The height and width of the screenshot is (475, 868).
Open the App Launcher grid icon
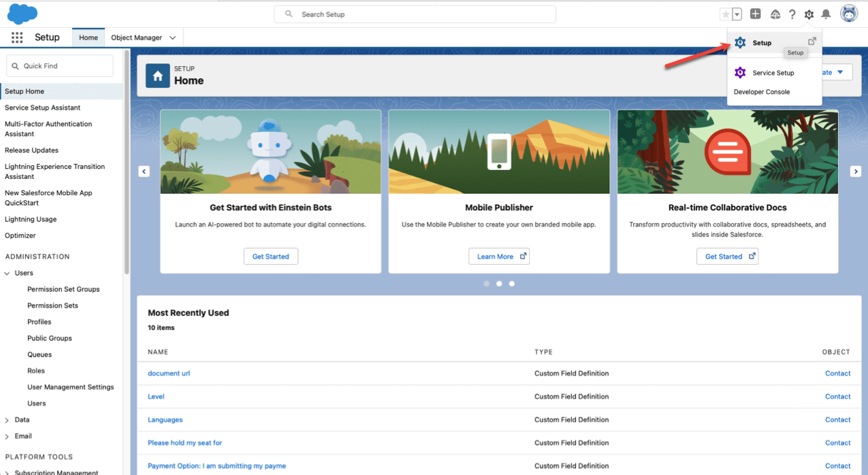pos(17,37)
